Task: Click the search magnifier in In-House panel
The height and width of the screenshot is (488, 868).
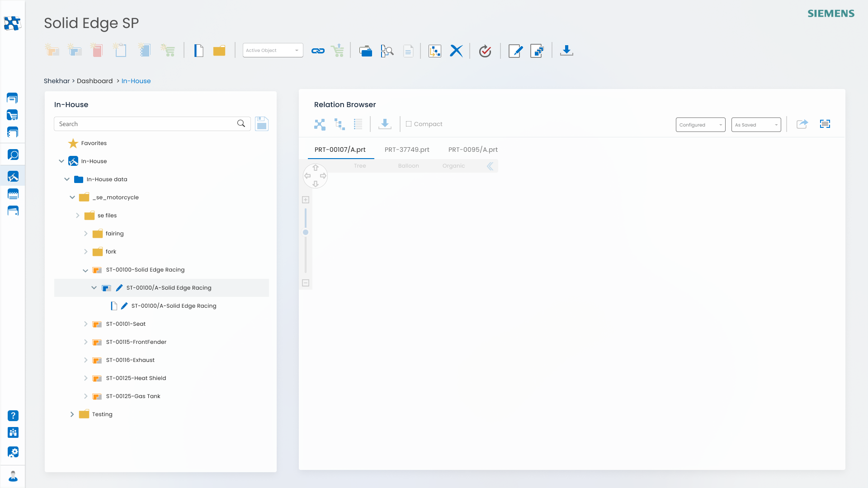Action: [241, 123]
